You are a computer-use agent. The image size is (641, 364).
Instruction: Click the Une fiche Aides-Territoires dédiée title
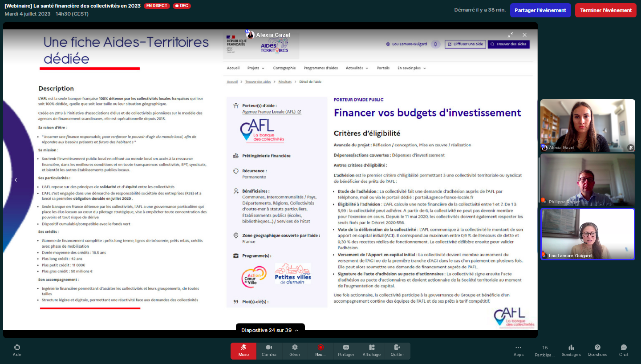(126, 50)
